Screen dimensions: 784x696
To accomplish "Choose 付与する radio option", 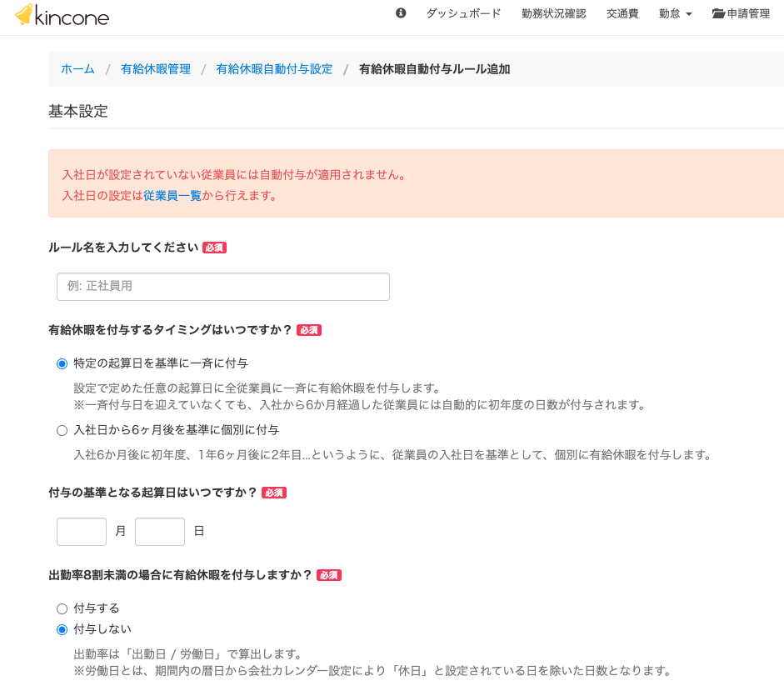I will pos(62,609).
